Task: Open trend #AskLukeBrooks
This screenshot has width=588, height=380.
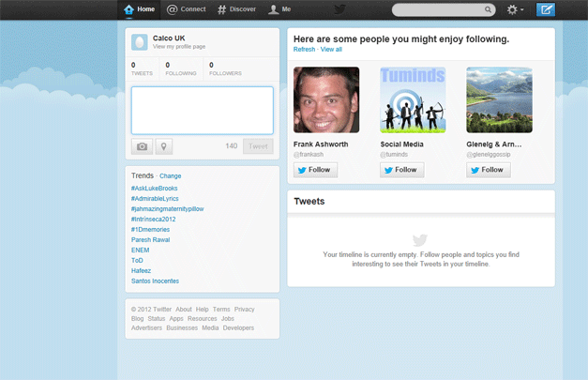Action: click(154, 189)
